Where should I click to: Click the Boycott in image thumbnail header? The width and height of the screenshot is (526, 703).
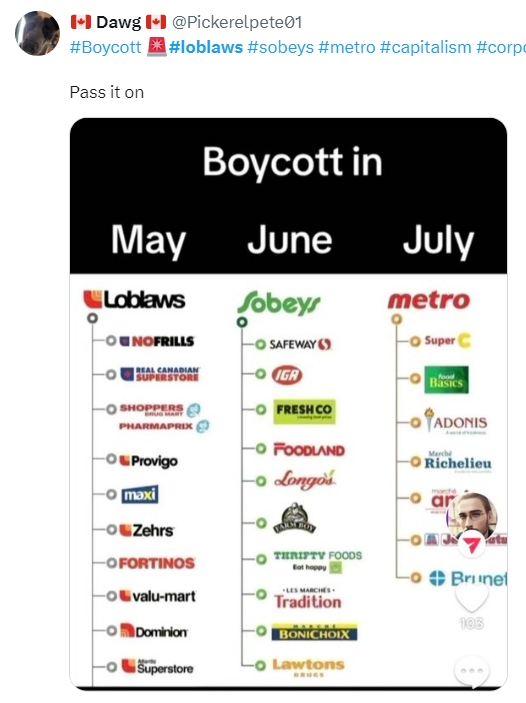(292, 161)
